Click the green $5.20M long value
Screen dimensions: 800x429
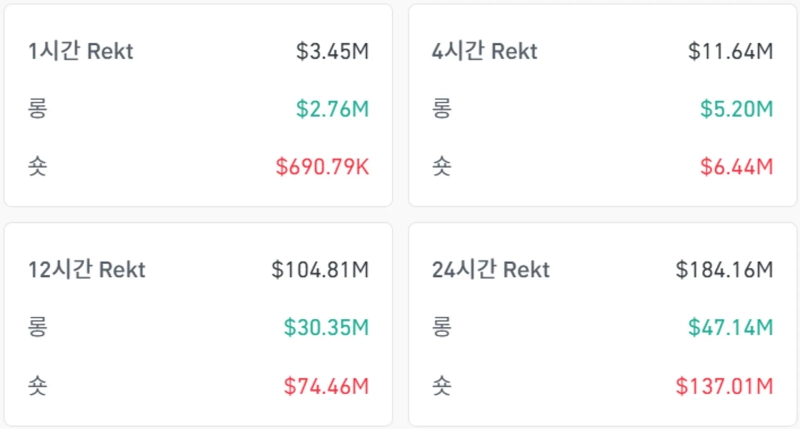(x=735, y=109)
